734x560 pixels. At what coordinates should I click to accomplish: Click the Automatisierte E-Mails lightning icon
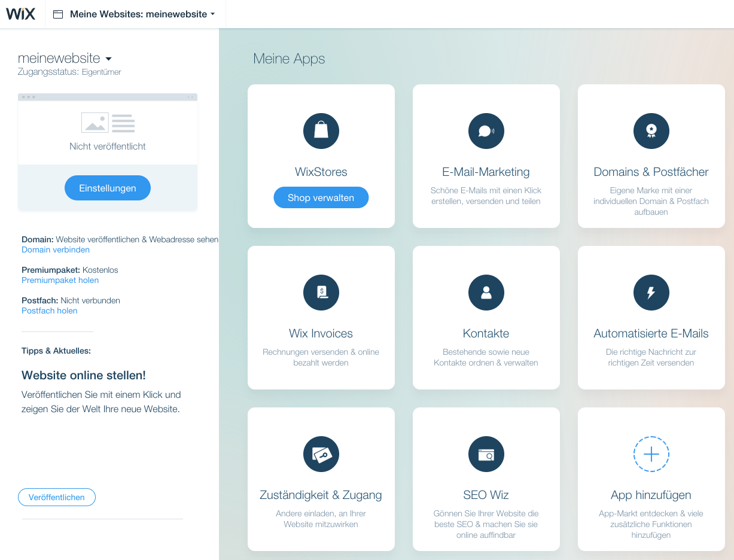pyautogui.click(x=651, y=293)
